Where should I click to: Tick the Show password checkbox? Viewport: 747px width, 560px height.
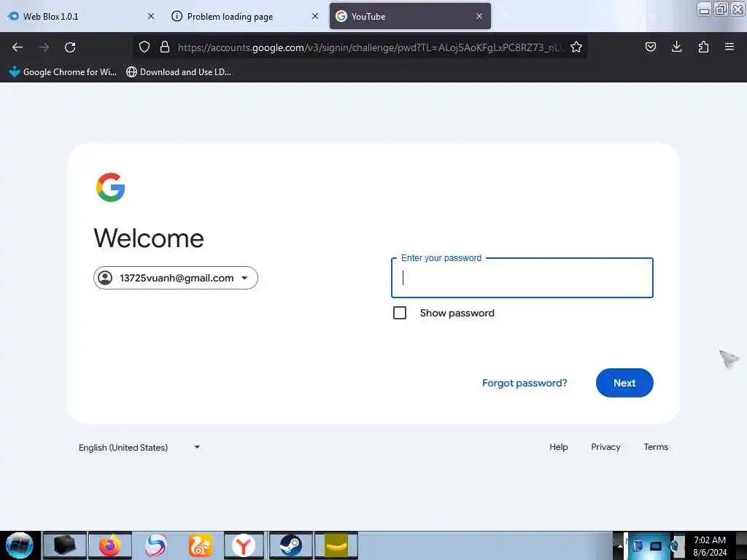(x=400, y=313)
